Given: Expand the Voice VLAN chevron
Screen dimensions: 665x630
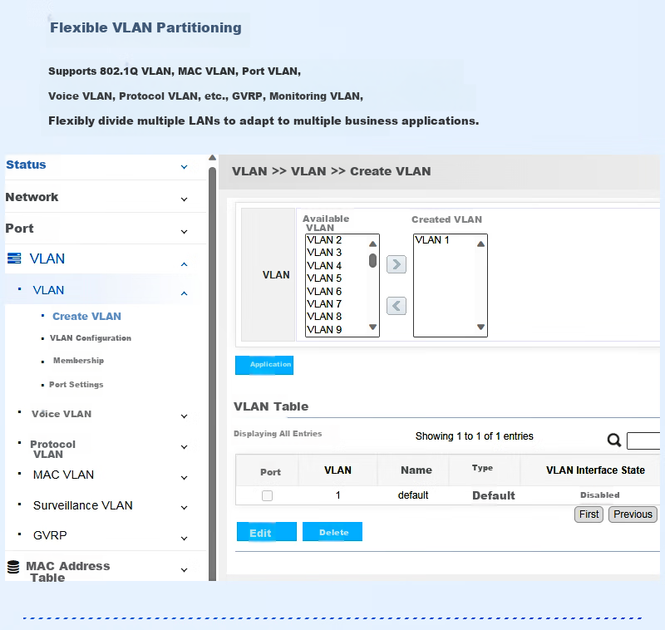Looking at the screenshot, I should (184, 416).
